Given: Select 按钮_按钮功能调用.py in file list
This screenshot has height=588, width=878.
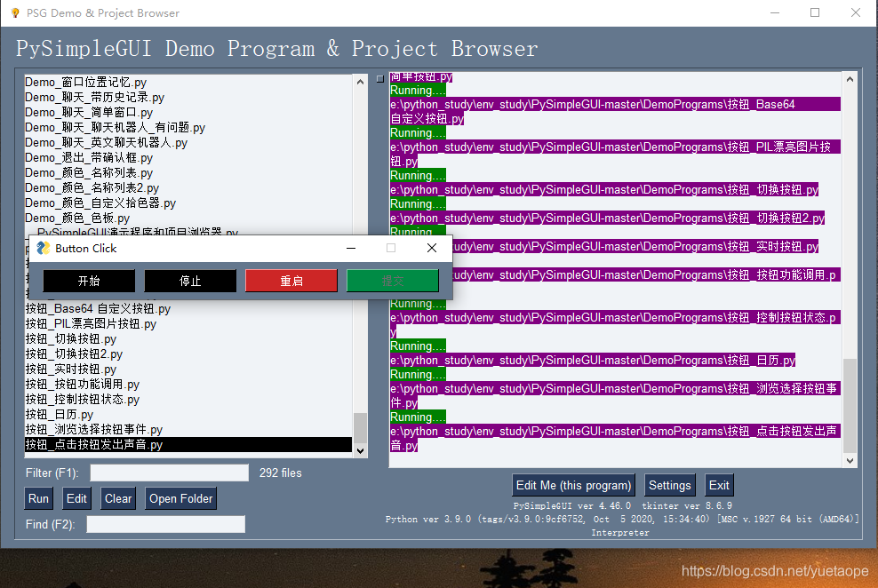Looking at the screenshot, I should tap(188, 385).
